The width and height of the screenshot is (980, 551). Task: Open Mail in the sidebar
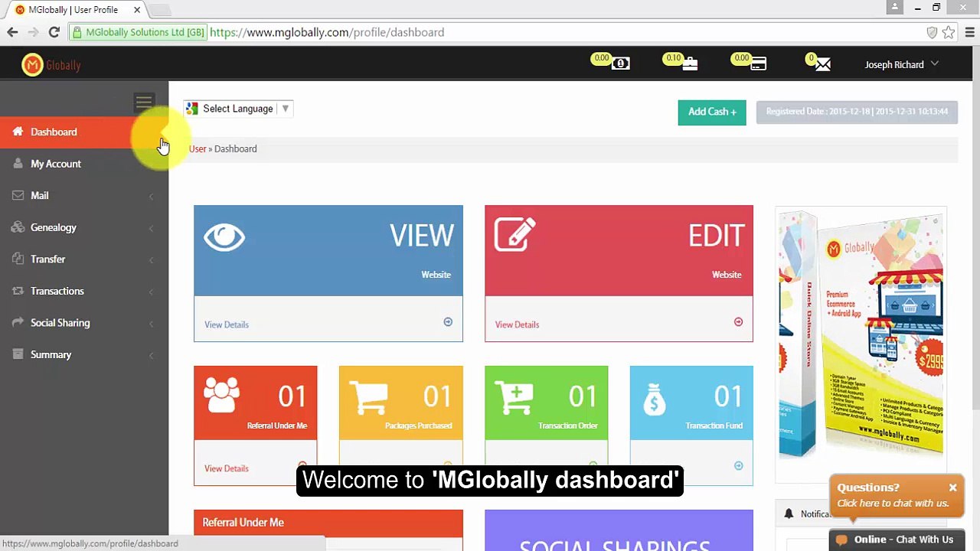[x=84, y=195]
